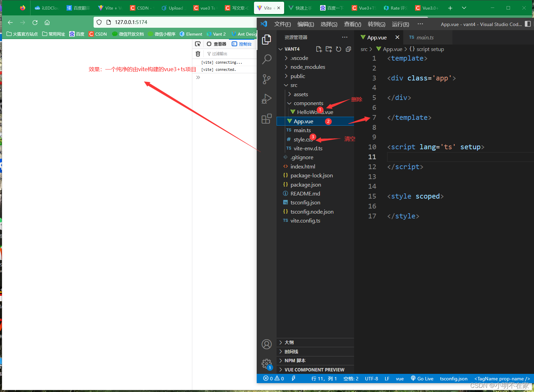534x392 pixels.
Task: Open the Extensions view
Action: pos(267,118)
